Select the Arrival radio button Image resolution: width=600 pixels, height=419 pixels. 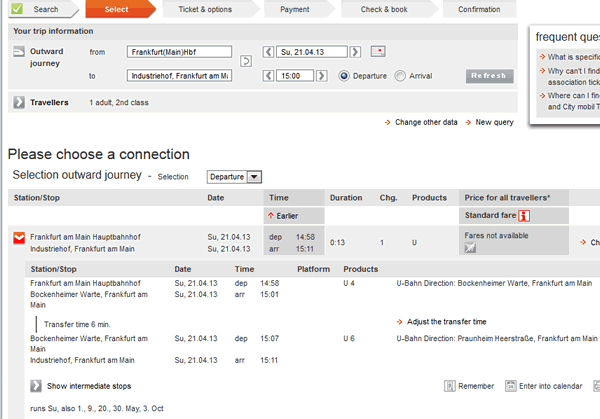(401, 75)
